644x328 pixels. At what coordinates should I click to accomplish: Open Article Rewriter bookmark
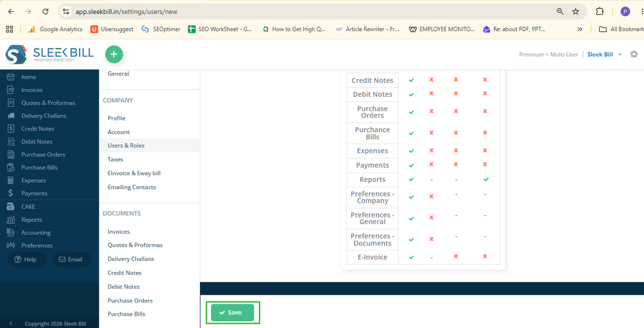click(x=367, y=29)
